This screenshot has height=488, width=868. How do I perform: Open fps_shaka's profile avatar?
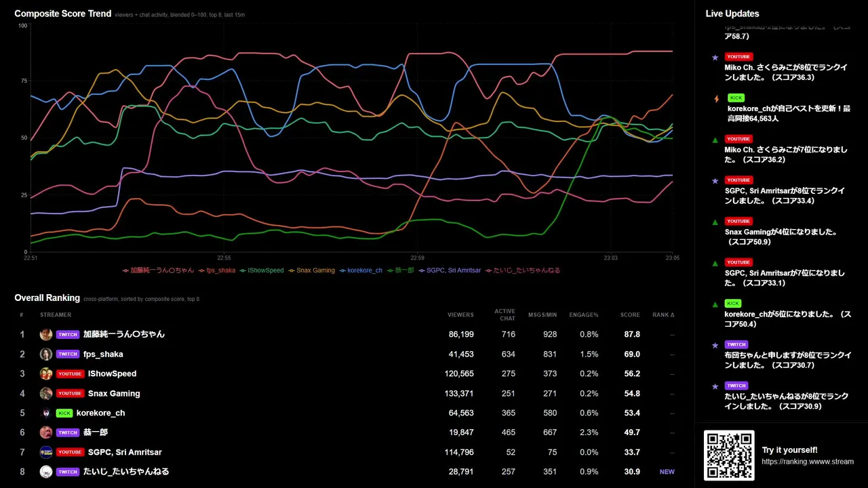[x=46, y=354]
